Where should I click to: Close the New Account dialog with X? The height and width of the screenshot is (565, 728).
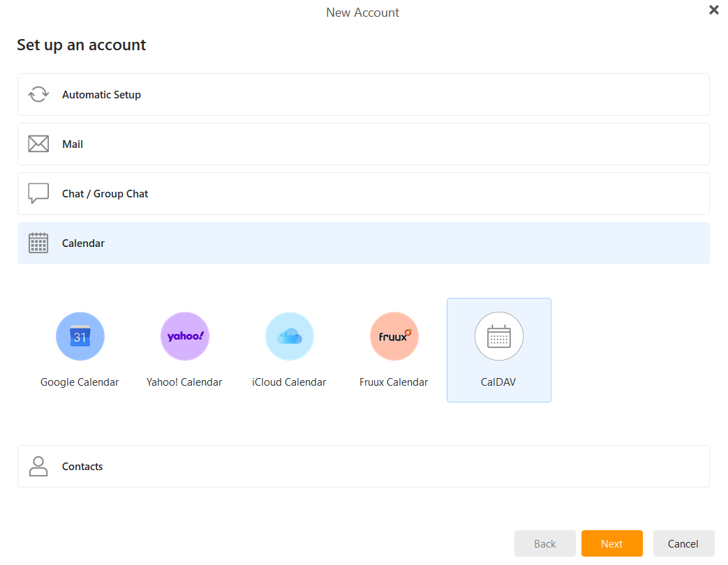pos(713,10)
